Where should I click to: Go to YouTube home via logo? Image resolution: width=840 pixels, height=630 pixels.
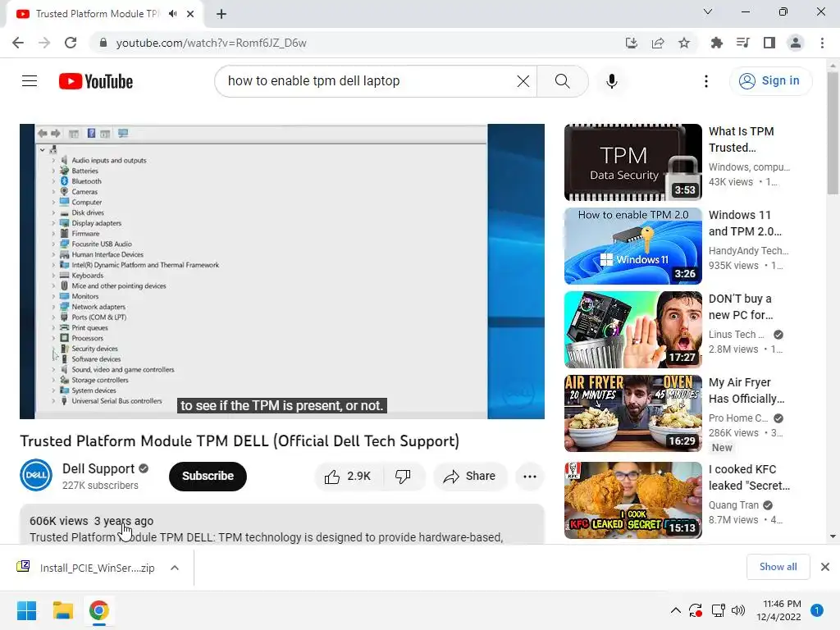[x=96, y=81]
